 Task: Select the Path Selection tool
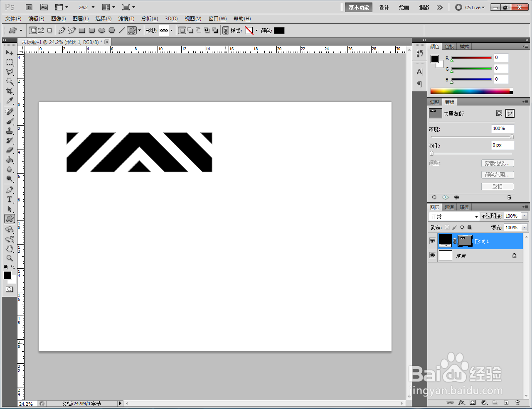click(10, 209)
